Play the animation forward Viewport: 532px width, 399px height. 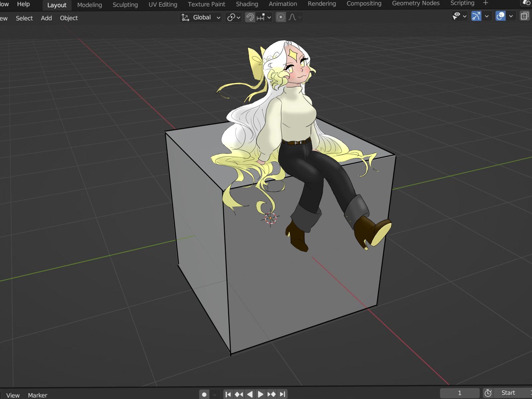(x=261, y=394)
